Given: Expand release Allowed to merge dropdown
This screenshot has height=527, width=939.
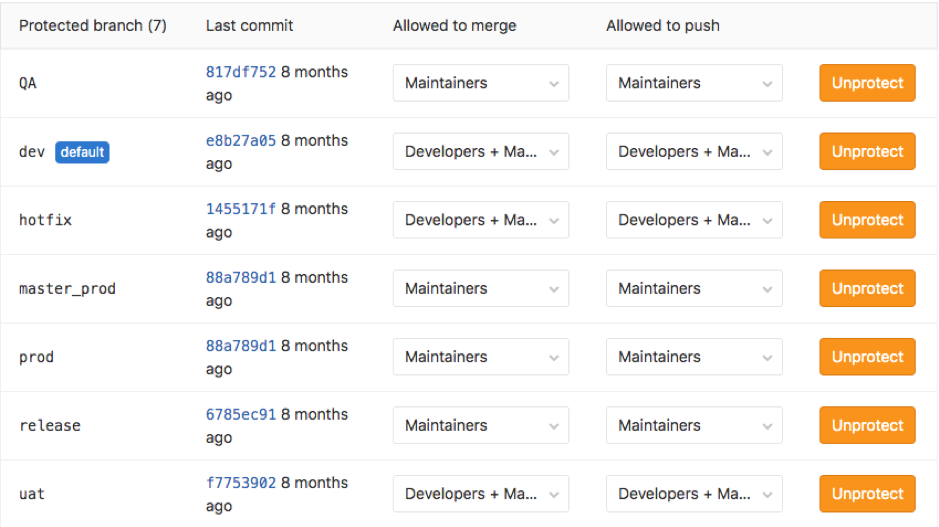Looking at the screenshot, I should point(480,425).
